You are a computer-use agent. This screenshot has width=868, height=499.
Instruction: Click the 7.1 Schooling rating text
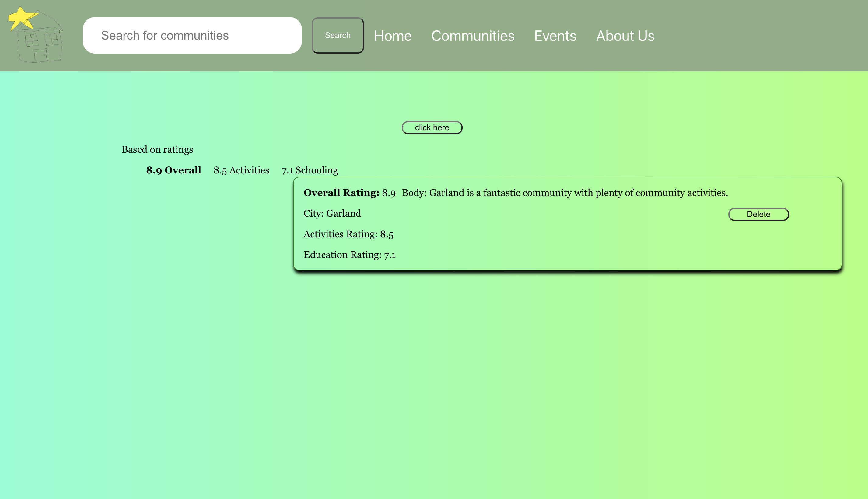pos(309,170)
